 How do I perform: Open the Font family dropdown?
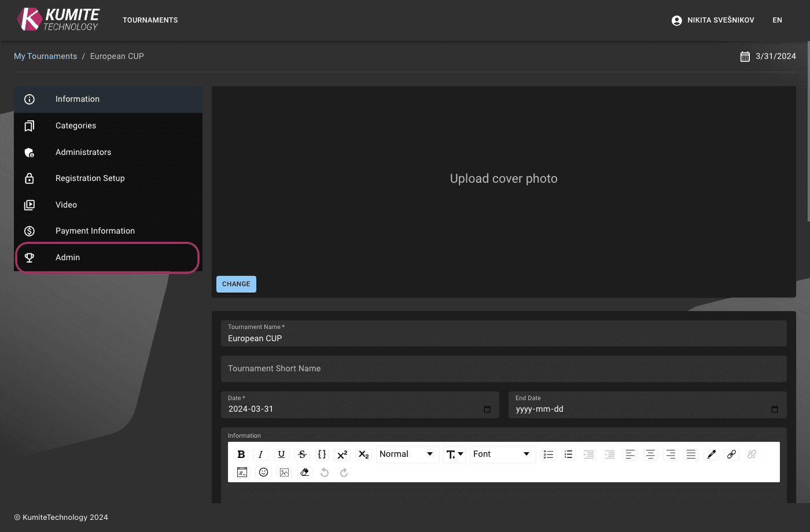[x=502, y=454]
